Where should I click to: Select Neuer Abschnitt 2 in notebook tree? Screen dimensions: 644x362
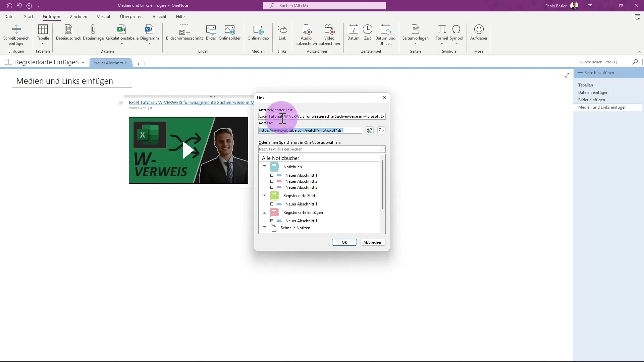pos(302,181)
